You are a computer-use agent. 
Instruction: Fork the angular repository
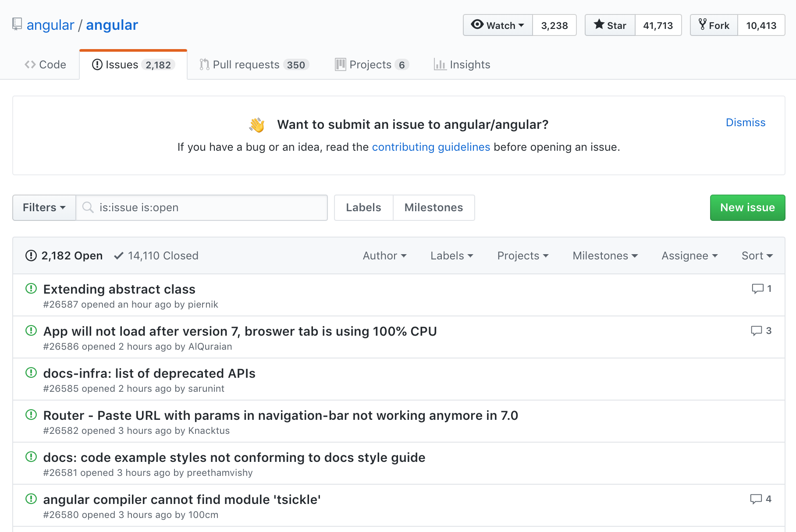click(x=714, y=25)
